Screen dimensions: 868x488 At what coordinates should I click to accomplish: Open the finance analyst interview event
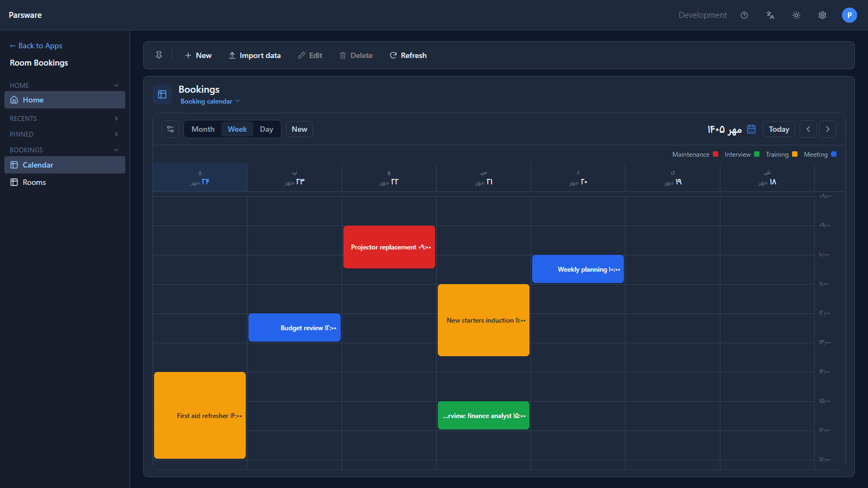(x=483, y=415)
